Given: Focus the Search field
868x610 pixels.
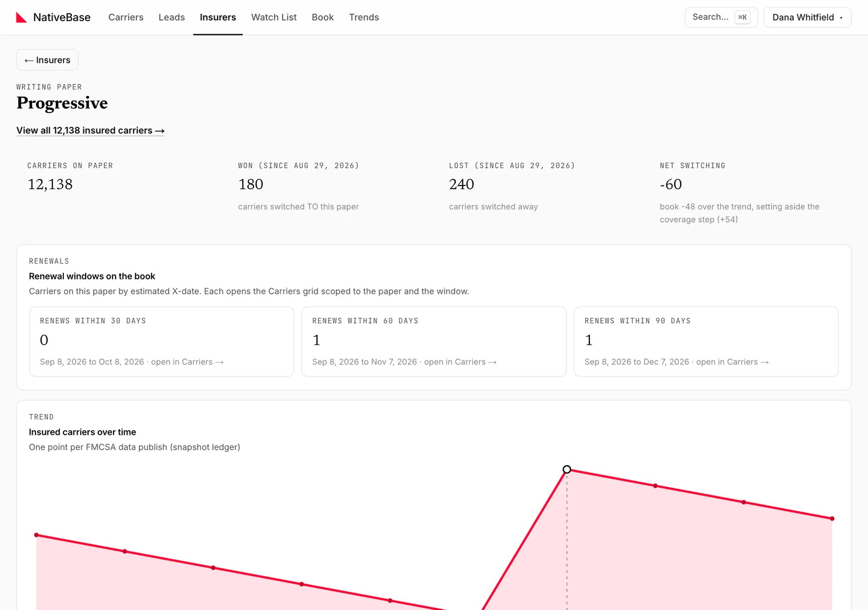Looking at the screenshot, I should 721,17.
